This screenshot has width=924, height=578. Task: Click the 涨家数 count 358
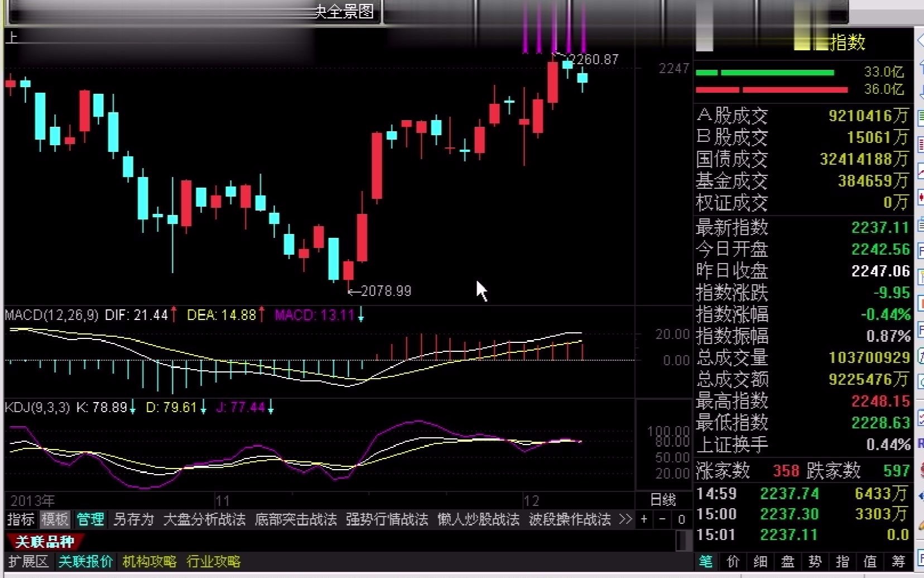point(786,471)
